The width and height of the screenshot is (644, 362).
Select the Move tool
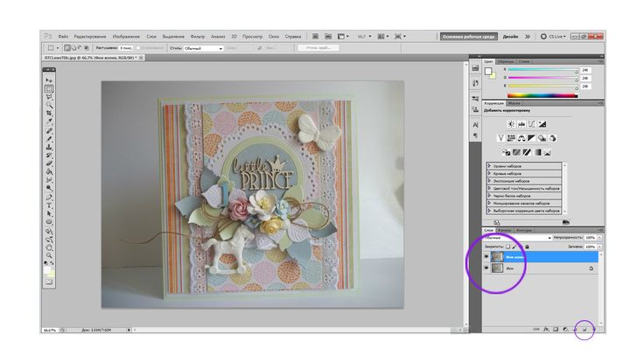pyautogui.click(x=49, y=80)
